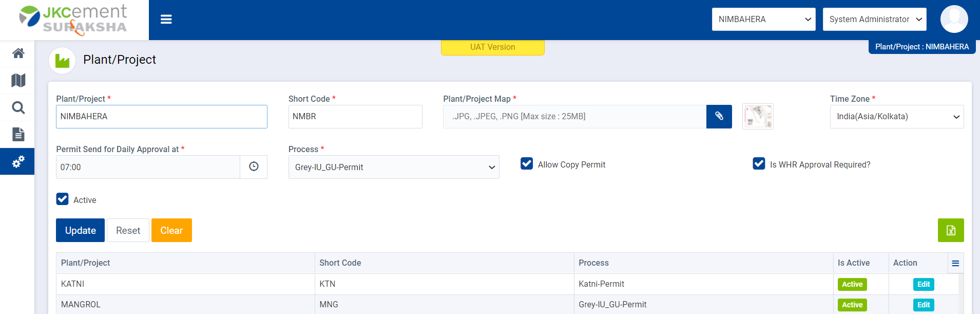Image resolution: width=980 pixels, height=314 pixels.
Task: Click the Plant/Project Map file field
Action: tap(574, 117)
